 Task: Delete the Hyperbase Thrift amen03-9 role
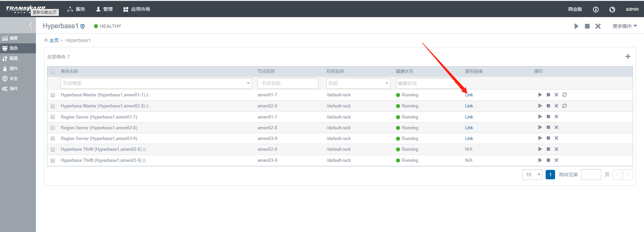(556, 160)
